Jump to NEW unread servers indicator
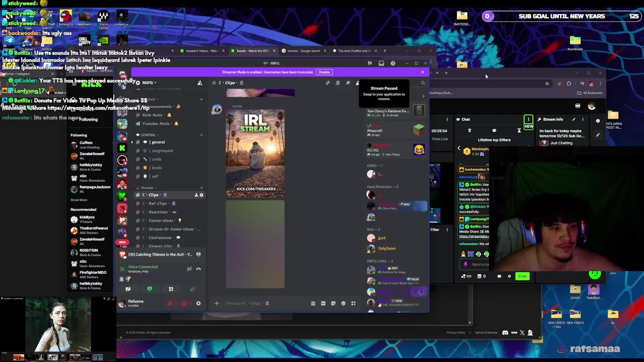The width and height of the screenshot is (644, 362). 122,242
